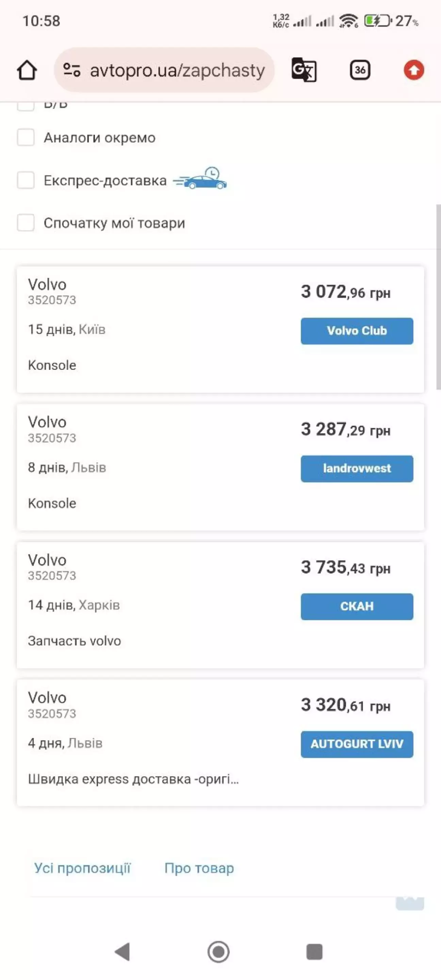
Task: Click the page scrollbar on right edge
Action: coord(438,297)
